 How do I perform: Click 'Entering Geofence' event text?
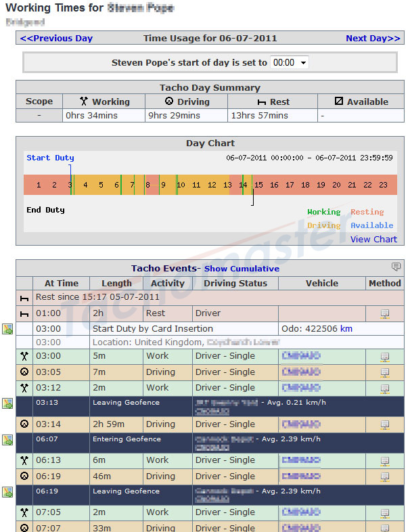pos(127,439)
